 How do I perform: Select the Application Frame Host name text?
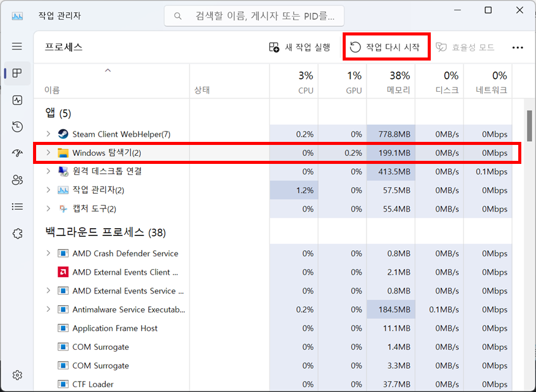[115, 328]
